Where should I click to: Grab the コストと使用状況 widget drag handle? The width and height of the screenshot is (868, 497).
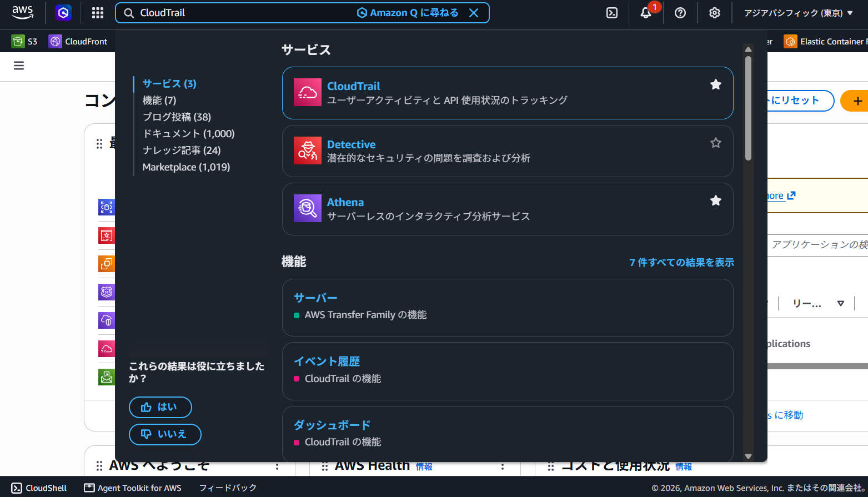point(551,466)
